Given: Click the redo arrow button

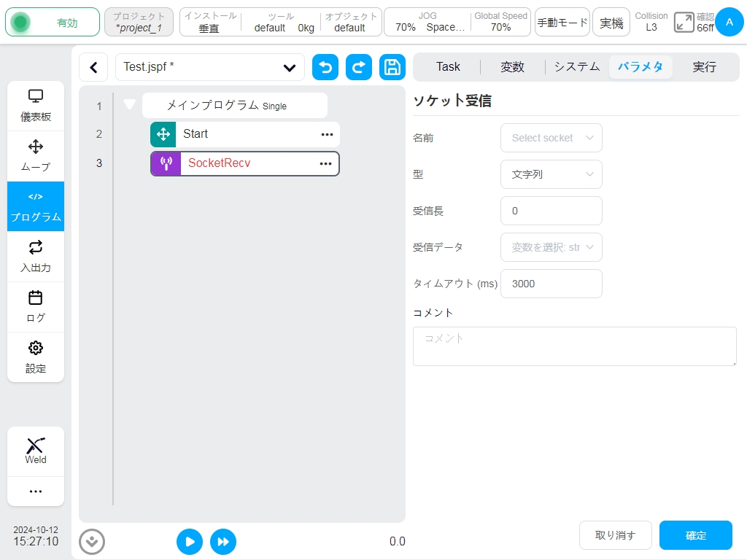Looking at the screenshot, I should [x=359, y=67].
